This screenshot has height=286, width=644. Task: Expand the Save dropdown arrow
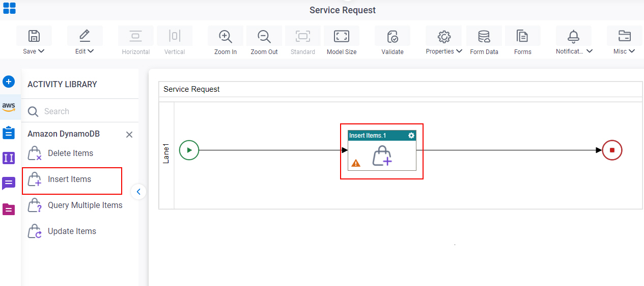(42, 51)
